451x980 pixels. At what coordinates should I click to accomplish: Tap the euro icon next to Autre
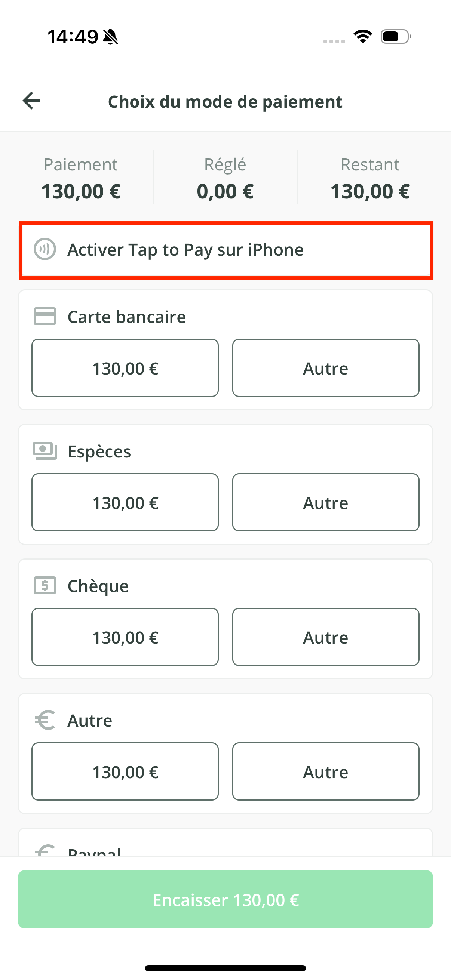point(45,720)
